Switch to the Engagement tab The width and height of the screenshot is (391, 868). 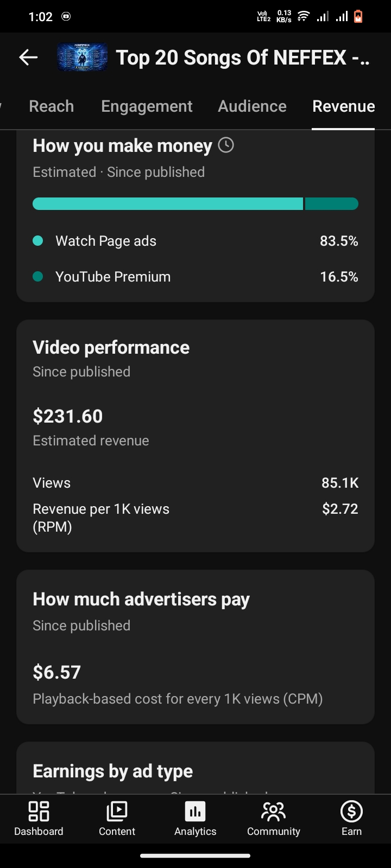tap(147, 106)
